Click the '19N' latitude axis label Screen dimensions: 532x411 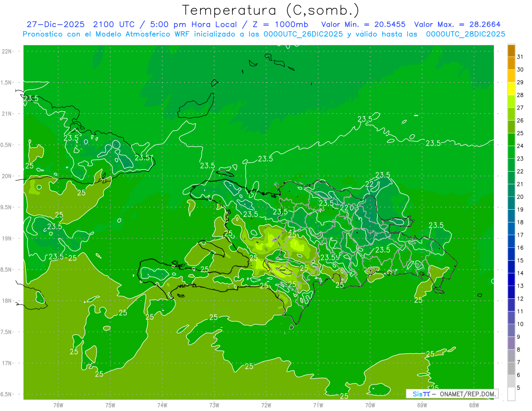click(7, 239)
